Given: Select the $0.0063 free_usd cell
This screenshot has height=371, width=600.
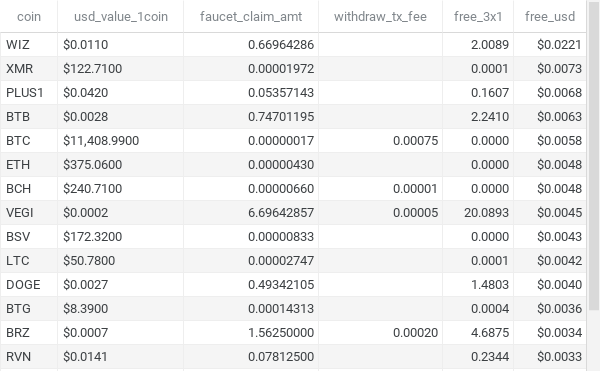Looking at the screenshot, I should point(550,117).
